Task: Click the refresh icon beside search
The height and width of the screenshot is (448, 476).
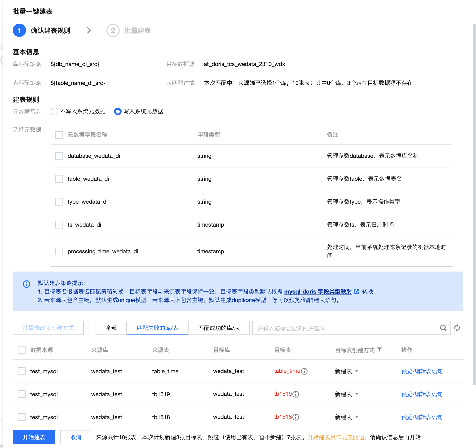Action: (457, 328)
